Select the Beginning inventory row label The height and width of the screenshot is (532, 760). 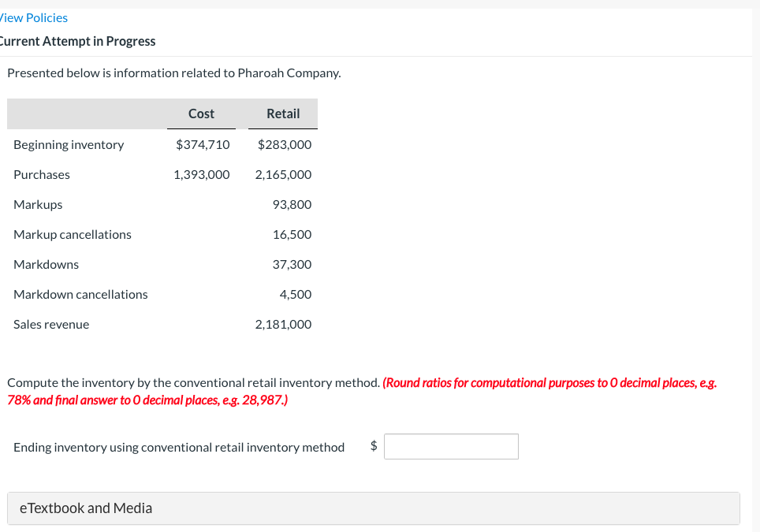69,144
